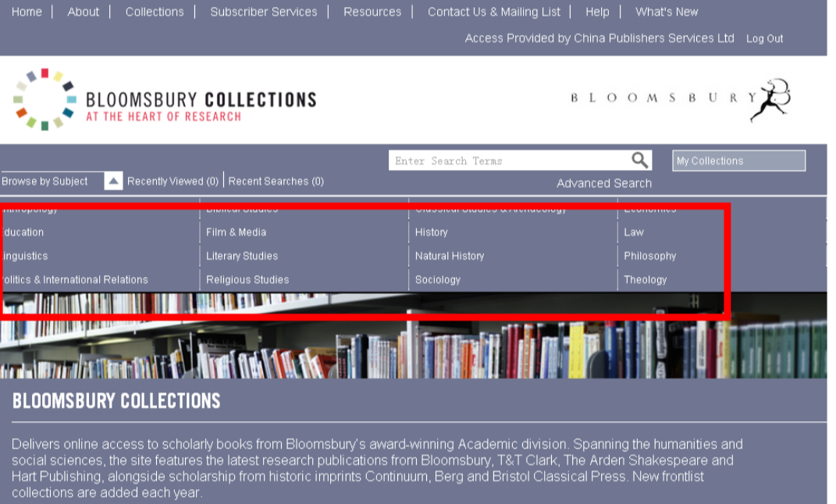Screen dimensions: 836x504
Task: Select the Philosophy subject link
Action: [x=649, y=256]
